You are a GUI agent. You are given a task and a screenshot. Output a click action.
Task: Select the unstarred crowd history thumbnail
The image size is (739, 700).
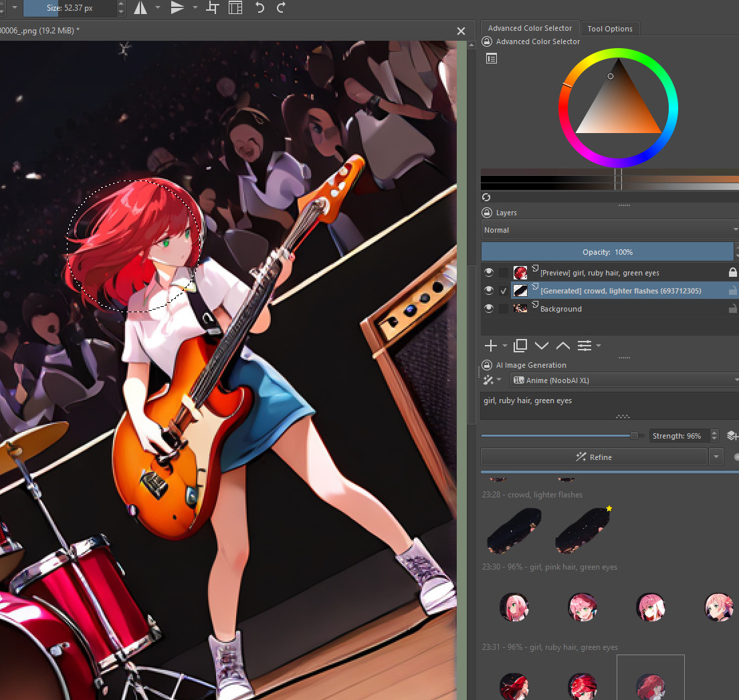coord(514,530)
